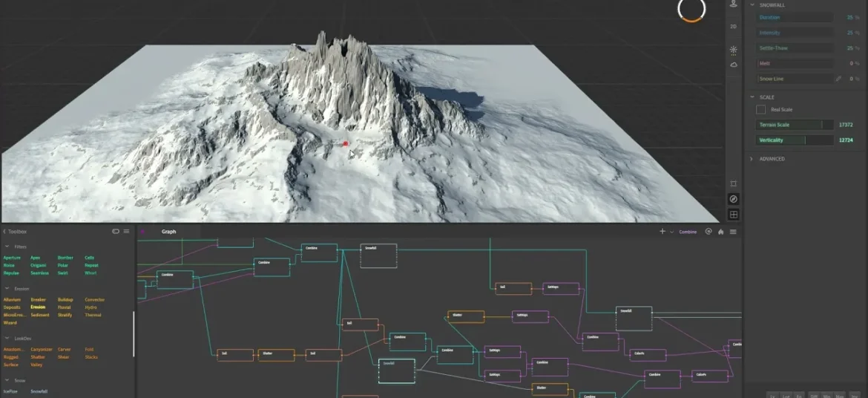The height and width of the screenshot is (398, 868).
Task: Collapse the SCALE properties section
Action: 752,97
